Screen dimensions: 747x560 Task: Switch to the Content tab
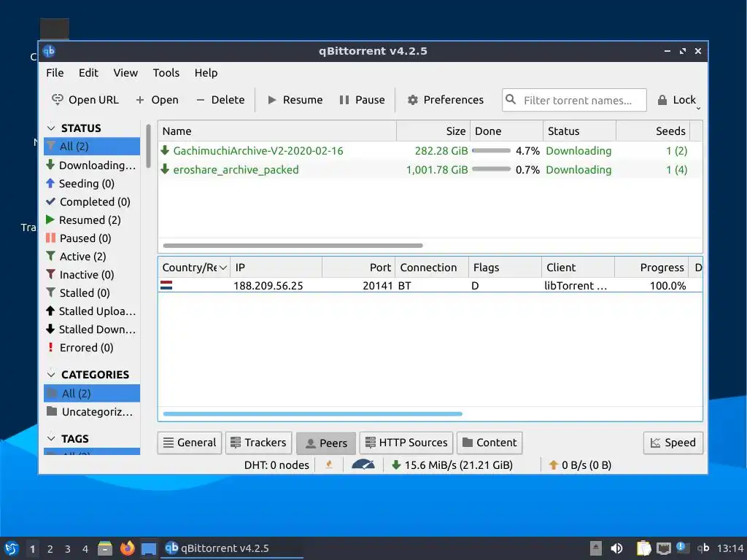coord(489,443)
